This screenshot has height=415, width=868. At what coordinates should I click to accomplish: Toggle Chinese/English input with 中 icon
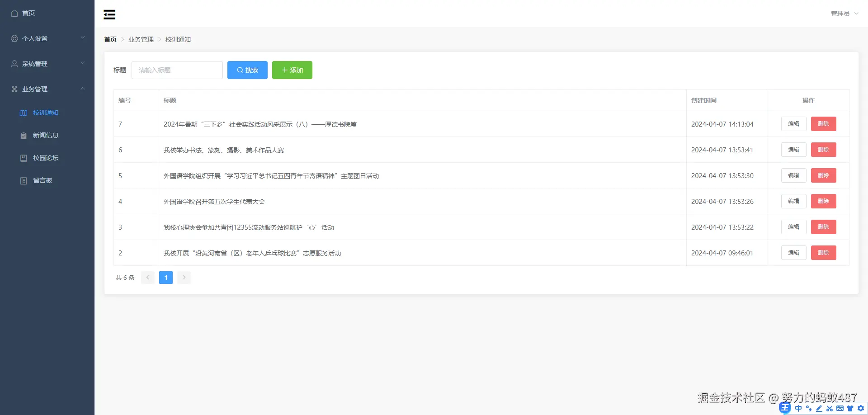click(x=798, y=408)
